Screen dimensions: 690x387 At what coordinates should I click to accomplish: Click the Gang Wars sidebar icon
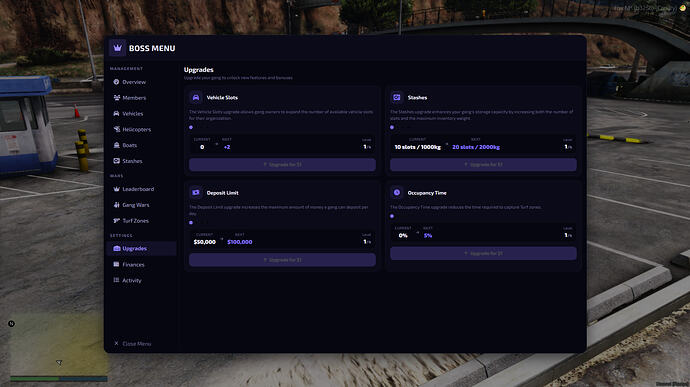pos(116,205)
